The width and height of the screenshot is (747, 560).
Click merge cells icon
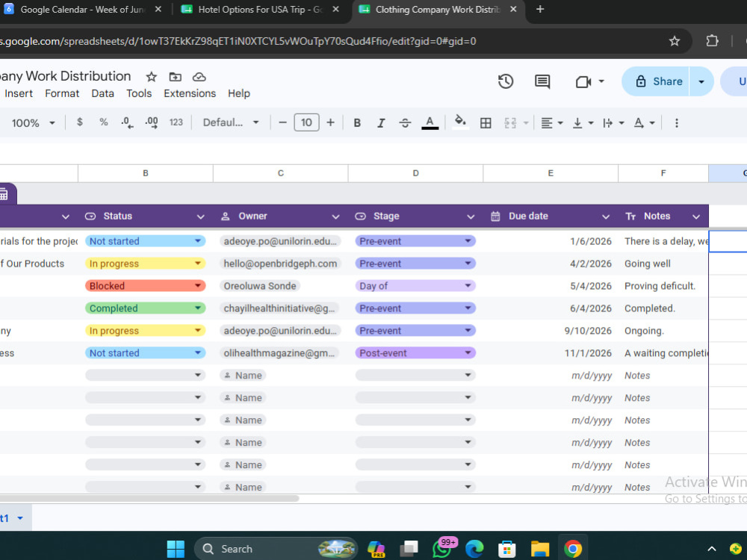(x=510, y=123)
